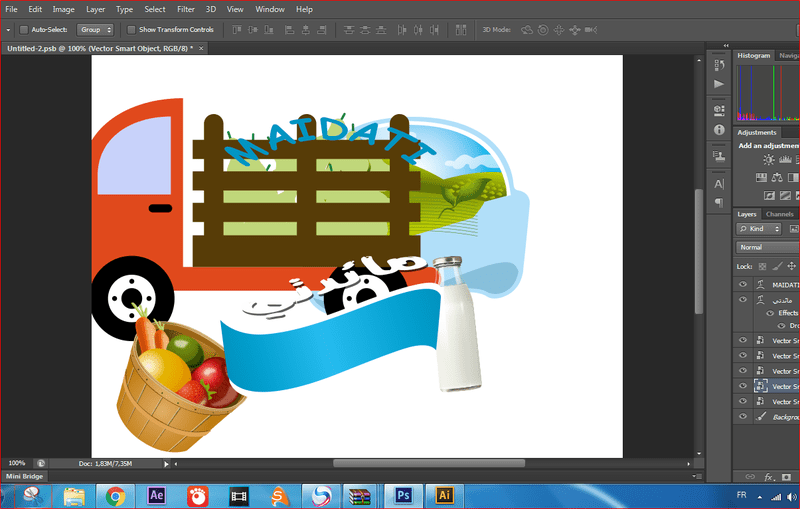Screen dimensions: 800x509
Task: Open the Mini Bridge panel
Action: click(x=25, y=476)
